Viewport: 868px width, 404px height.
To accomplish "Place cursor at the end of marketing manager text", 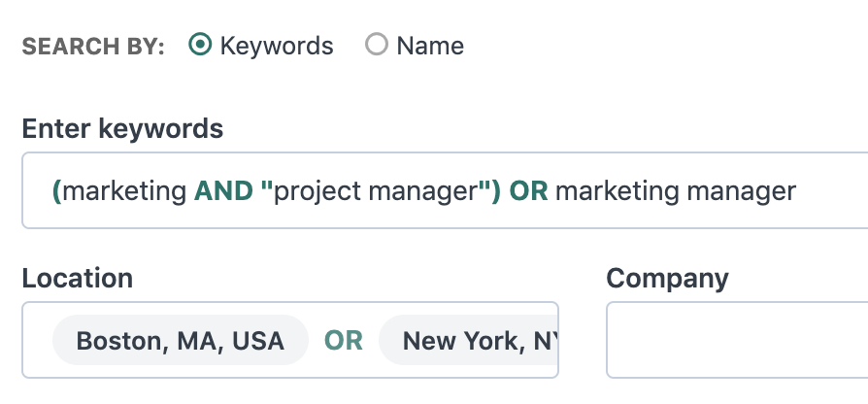I will coord(796,191).
